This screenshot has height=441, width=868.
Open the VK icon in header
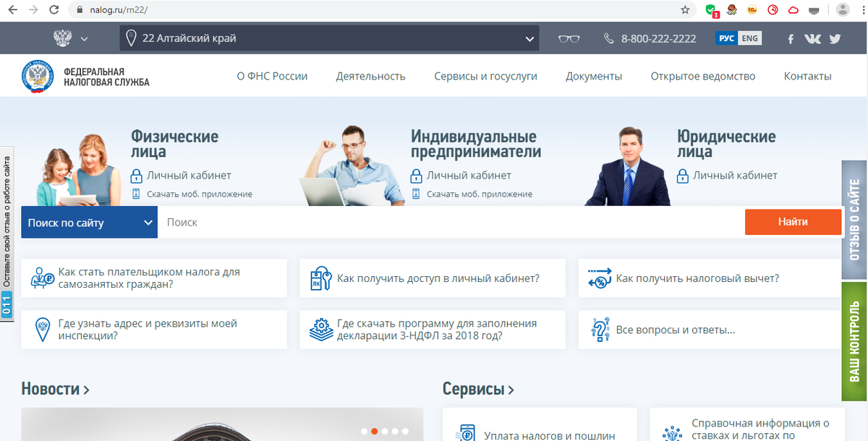pyautogui.click(x=812, y=39)
